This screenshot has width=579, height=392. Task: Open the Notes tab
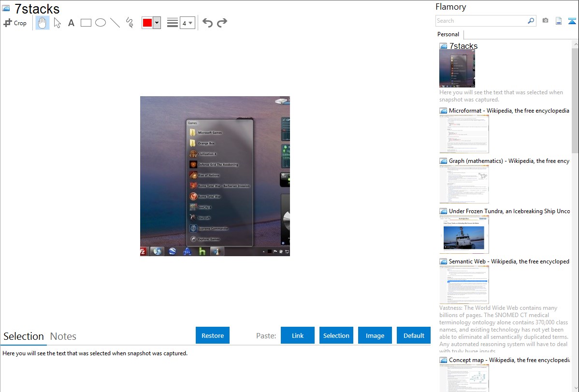[x=63, y=336]
